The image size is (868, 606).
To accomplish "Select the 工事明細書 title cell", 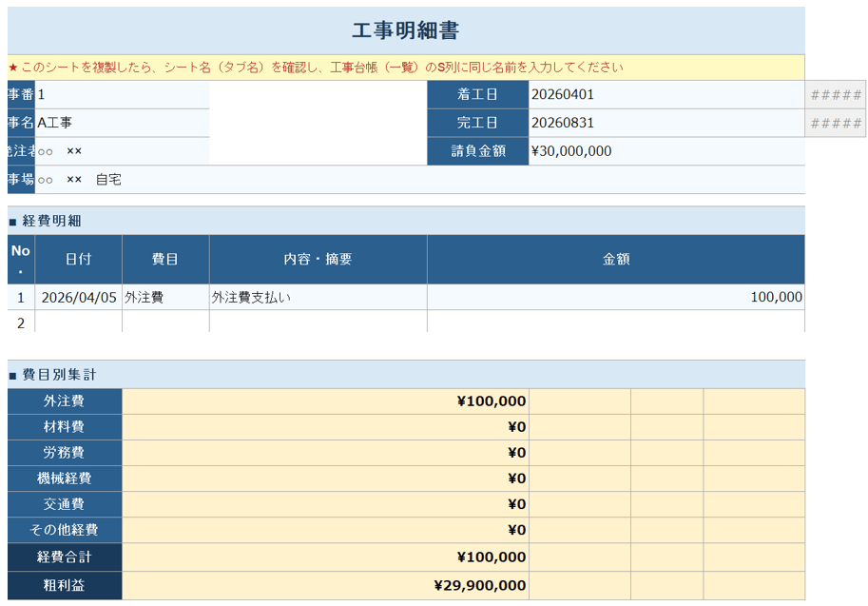I will (x=406, y=30).
